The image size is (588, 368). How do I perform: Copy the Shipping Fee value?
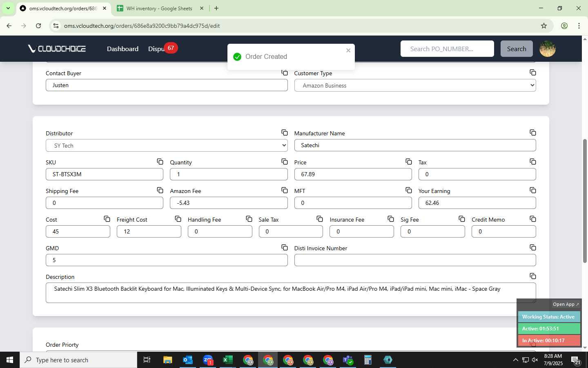160,190
